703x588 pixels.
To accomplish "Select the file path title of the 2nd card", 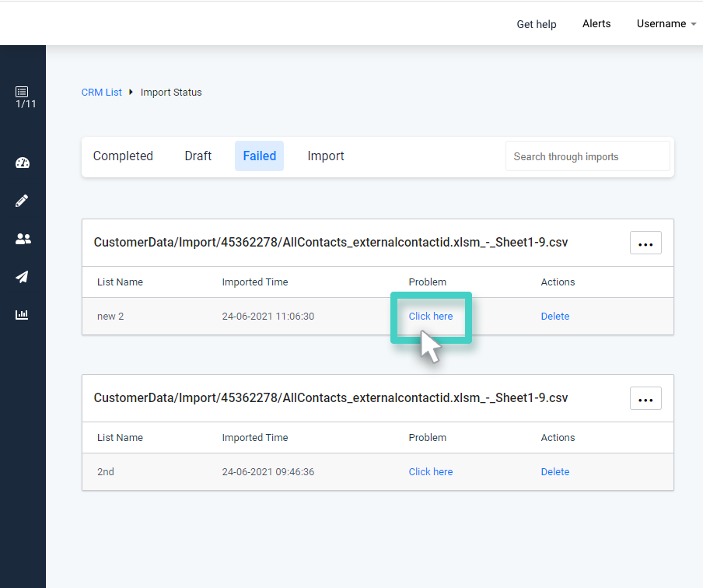I will (331, 397).
